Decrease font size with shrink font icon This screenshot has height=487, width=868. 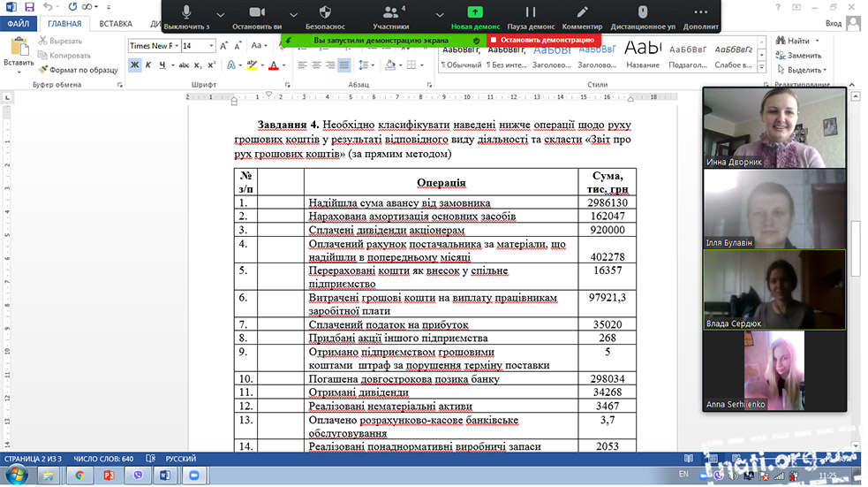[x=238, y=46]
